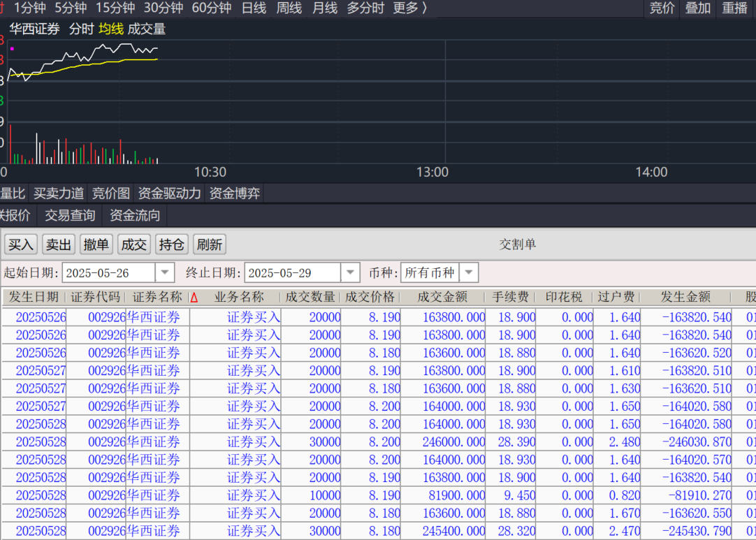Click the 起始日期 date field
The height and width of the screenshot is (540, 756).
point(108,273)
